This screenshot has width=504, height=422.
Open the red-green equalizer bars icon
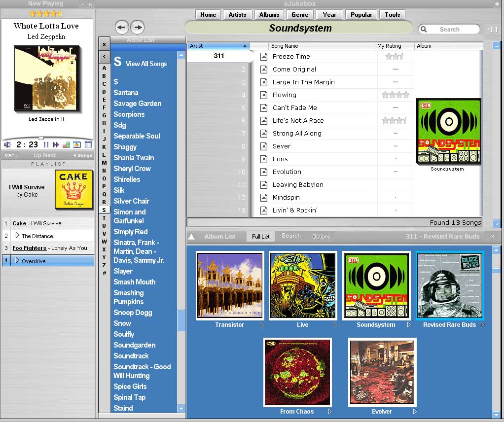66,144
